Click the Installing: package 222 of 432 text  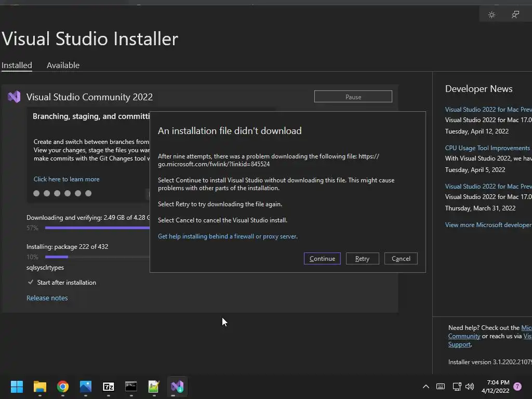[x=67, y=247]
